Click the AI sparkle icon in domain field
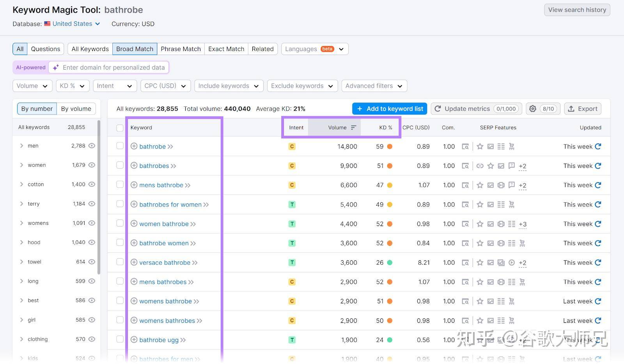The width and height of the screenshot is (624, 364). click(56, 67)
